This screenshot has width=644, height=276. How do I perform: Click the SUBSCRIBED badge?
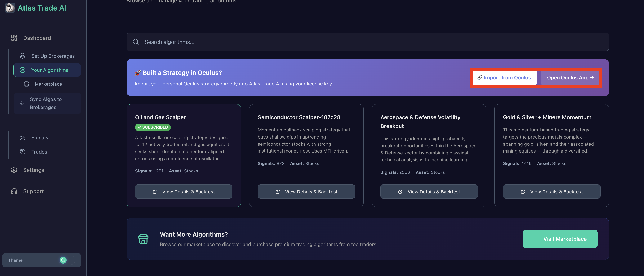coord(153,127)
